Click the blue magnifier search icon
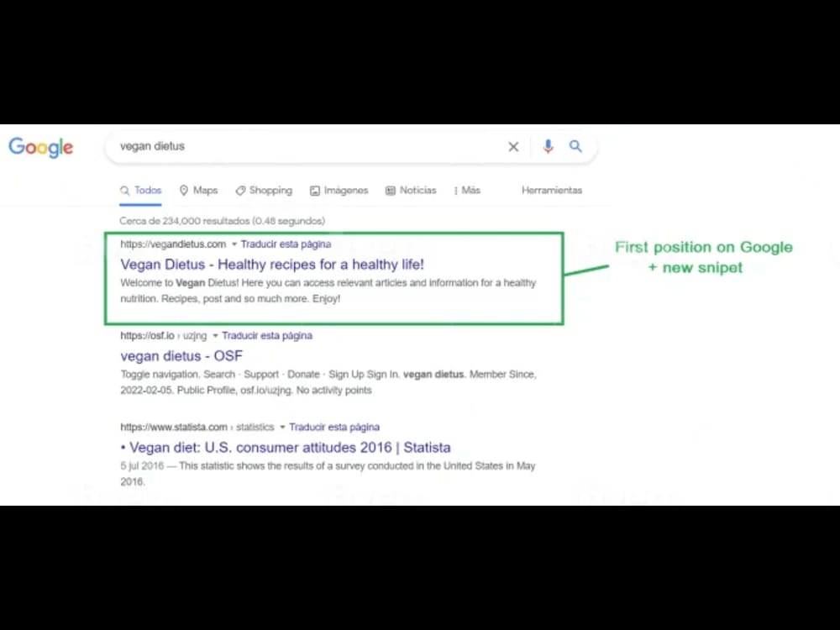The image size is (840, 630). click(x=575, y=145)
